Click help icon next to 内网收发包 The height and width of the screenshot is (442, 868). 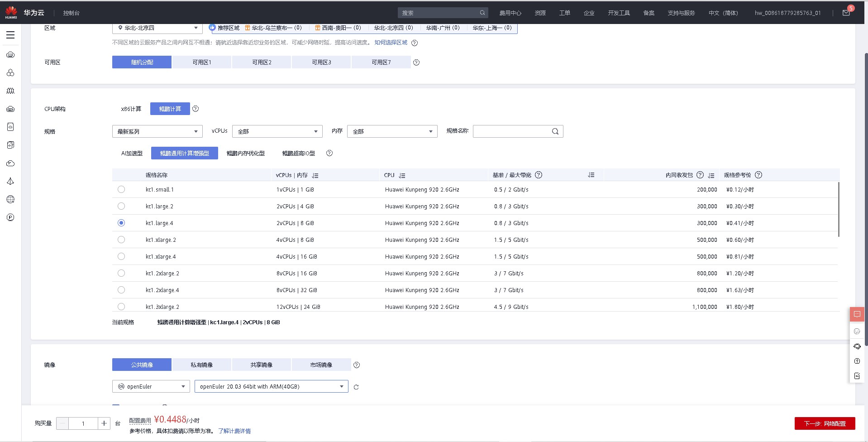pyautogui.click(x=700, y=175)
